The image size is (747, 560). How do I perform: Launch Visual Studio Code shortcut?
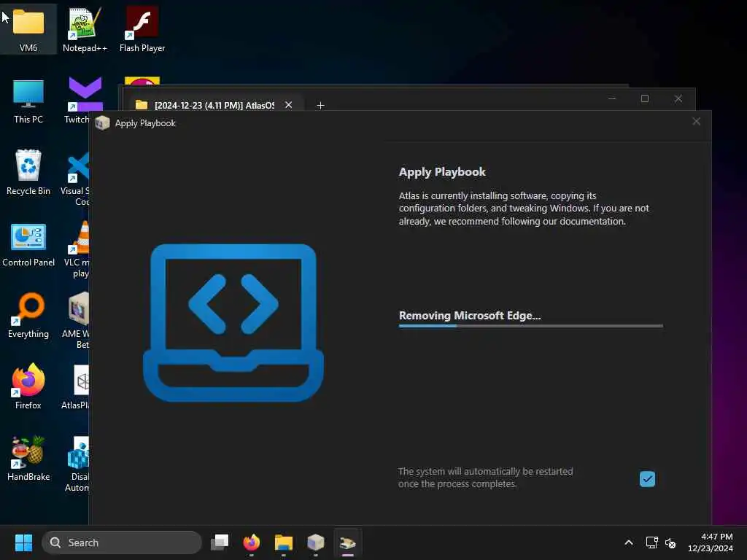[76, 178]
